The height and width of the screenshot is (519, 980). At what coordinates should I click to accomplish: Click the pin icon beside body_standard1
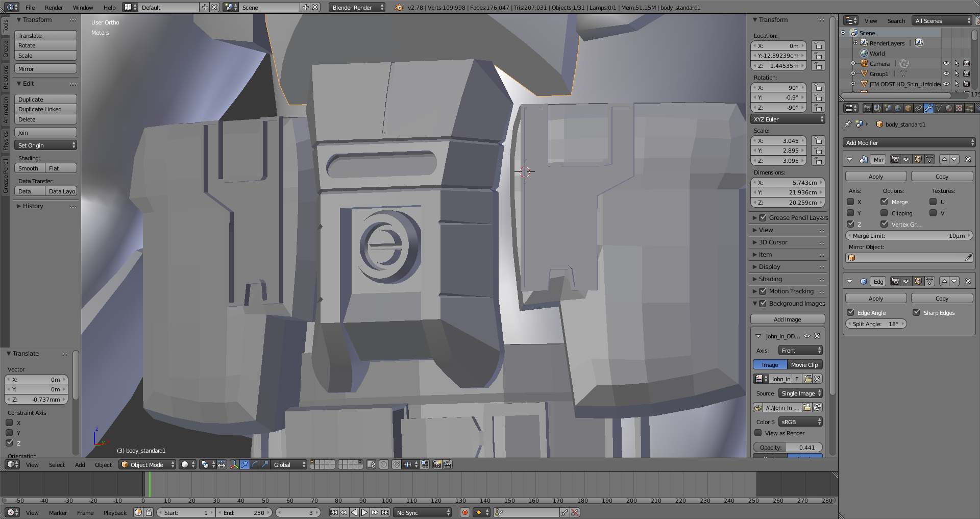848,124
